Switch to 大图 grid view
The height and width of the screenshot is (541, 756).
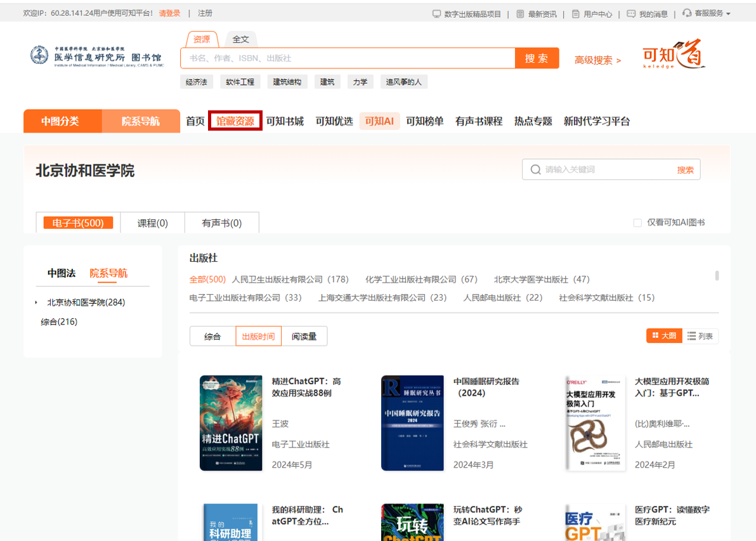click(664, 336)
